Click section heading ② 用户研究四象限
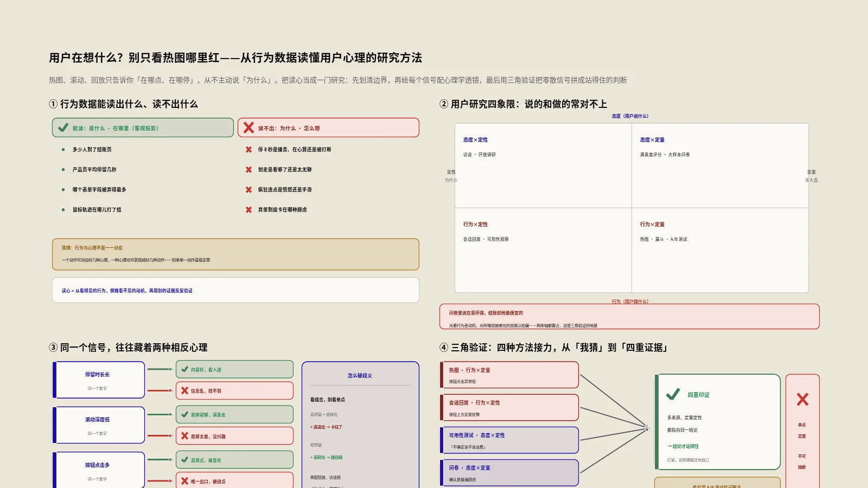Screen dimensions: 868x488 pos(524,104)
